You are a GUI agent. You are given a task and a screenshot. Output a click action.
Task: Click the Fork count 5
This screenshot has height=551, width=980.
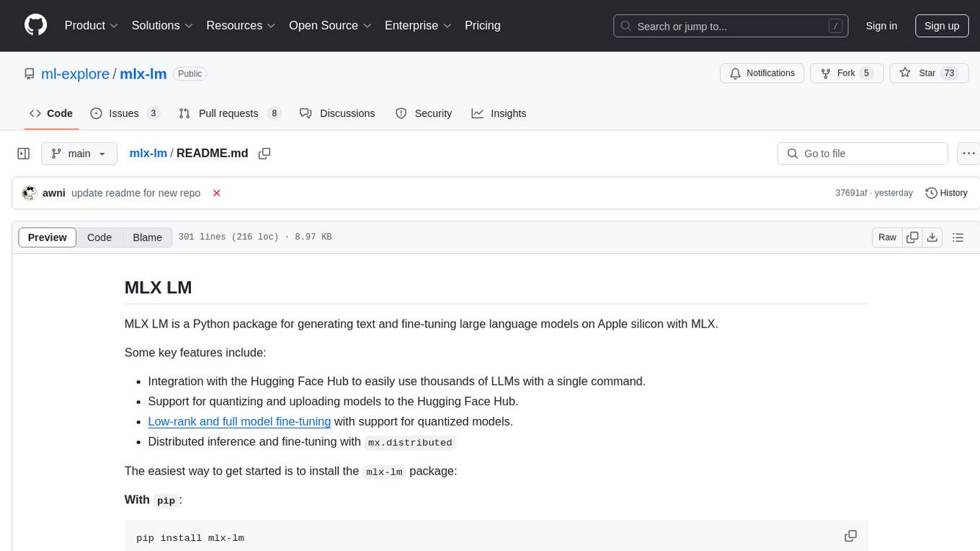click(x=867, y=74)
